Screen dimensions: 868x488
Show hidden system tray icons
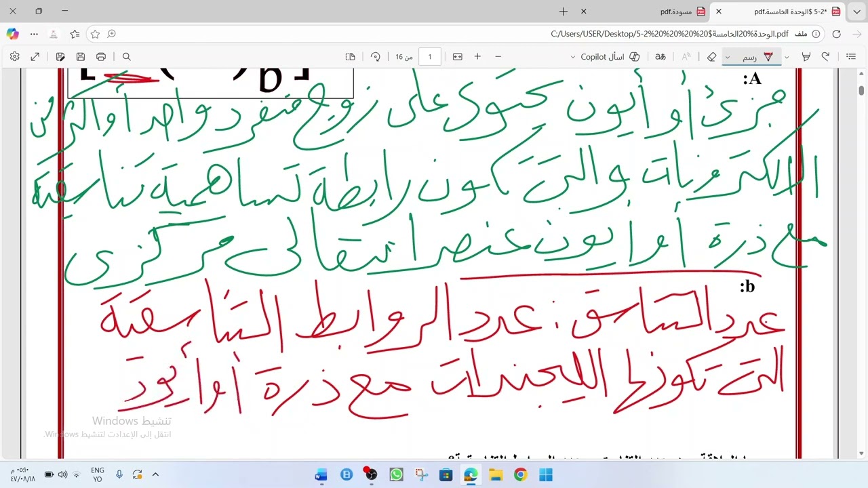pos(155,475)
